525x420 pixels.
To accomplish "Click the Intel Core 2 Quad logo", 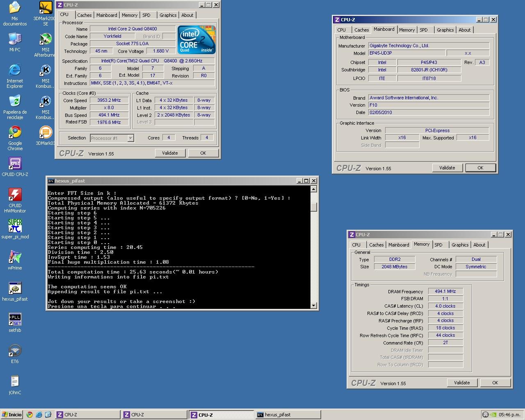I will pyautogui.click(x=196, y=40).
